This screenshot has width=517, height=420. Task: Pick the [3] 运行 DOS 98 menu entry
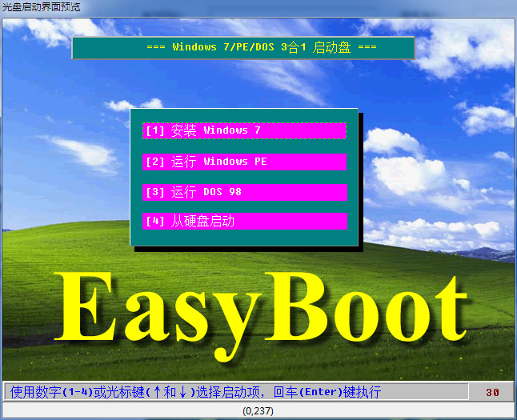(x=244, y=192)
